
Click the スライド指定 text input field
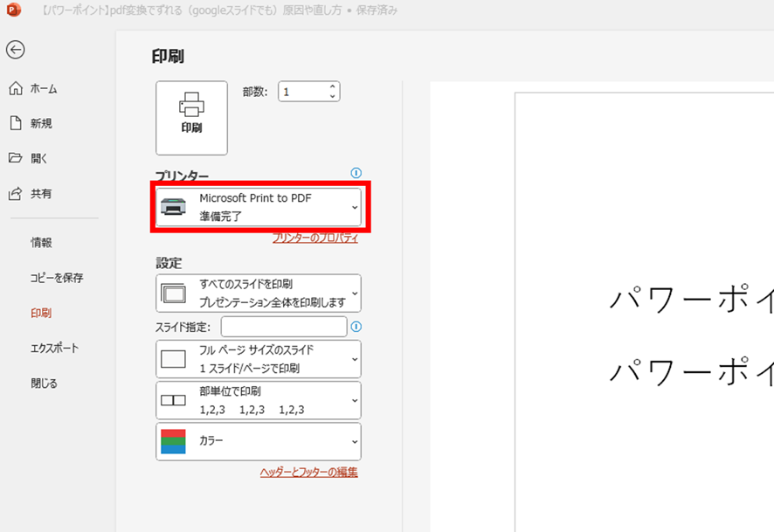coord(284,327)
